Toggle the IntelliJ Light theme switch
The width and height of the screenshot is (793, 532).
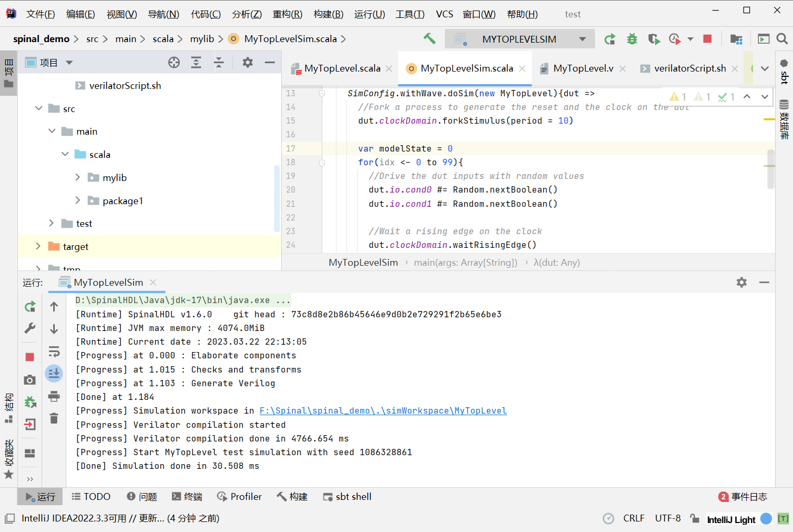coord(766,519)
